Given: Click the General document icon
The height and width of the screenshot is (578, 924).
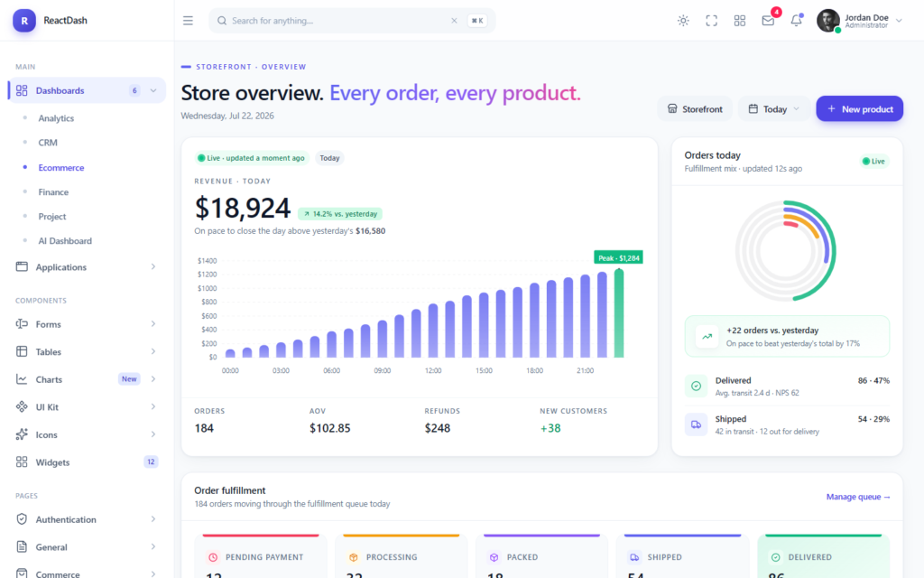Looking at the screenshot, I should click(22, 546).
